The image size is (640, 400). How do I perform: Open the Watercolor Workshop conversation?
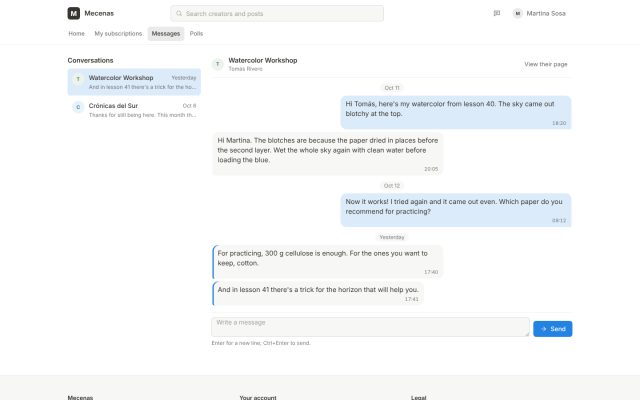pyautogui.click(x=134, y=82)
